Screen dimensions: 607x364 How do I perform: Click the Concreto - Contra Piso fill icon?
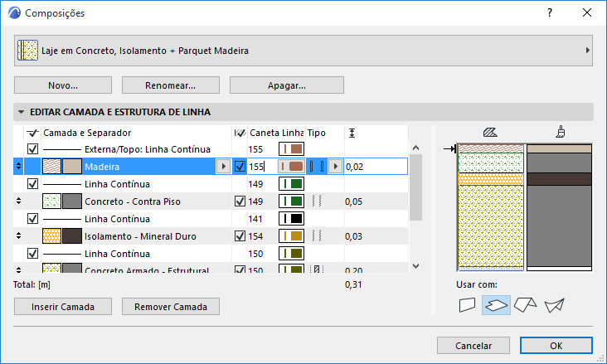[x=52, y=201]
